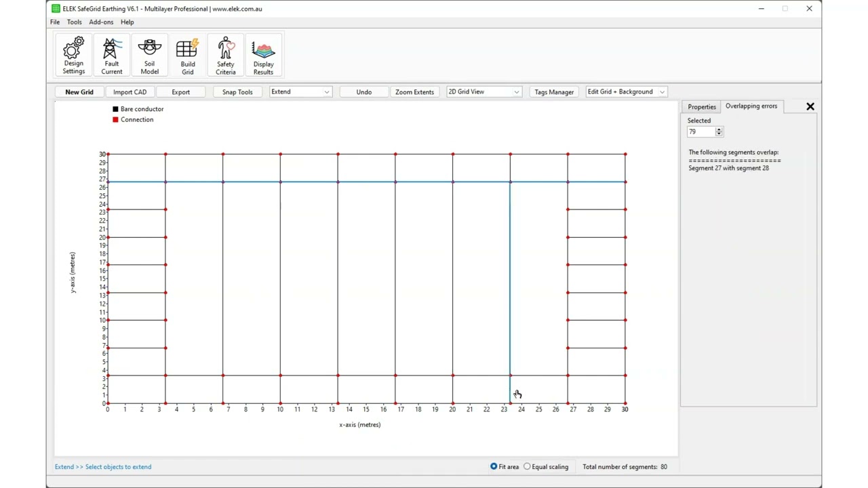Open the Fault Current tool
The height and width of the screenshot is (488, 868).
tap(112, 56)
